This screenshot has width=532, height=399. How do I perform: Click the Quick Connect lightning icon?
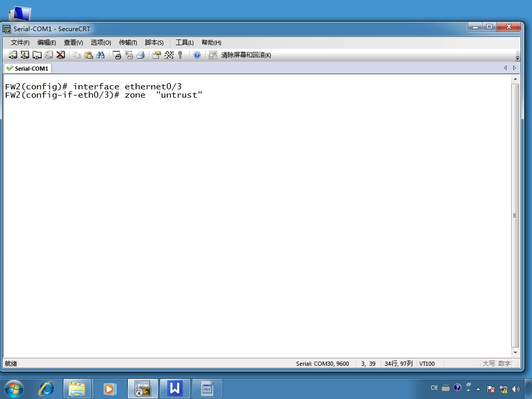tap(25, 55)
